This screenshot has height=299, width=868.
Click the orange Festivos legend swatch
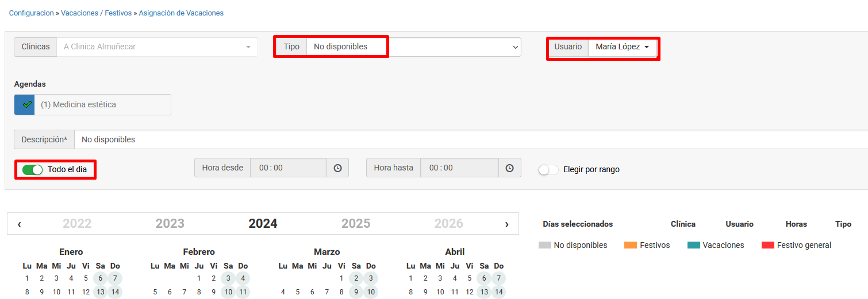tap(631, 245)
